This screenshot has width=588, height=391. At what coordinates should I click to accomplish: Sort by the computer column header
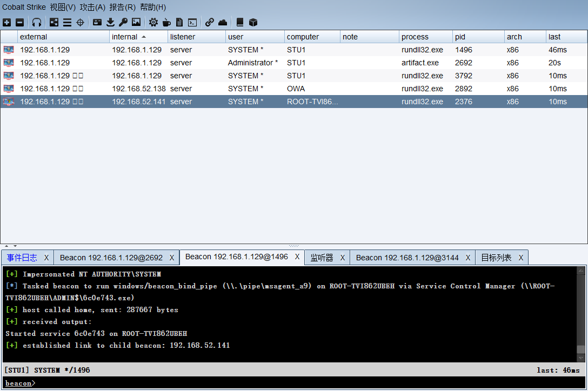point(312,37)
